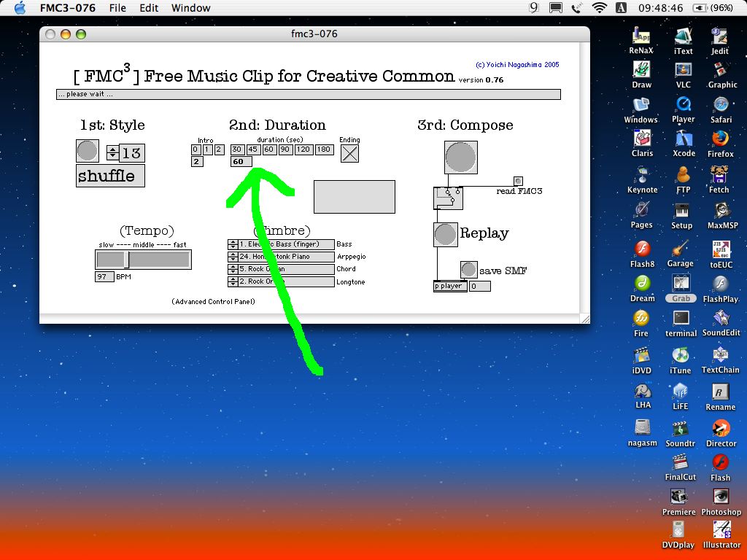Screen dimensions: 747x560
Task: Click the large Compose bang button
Action: [461, 157]
